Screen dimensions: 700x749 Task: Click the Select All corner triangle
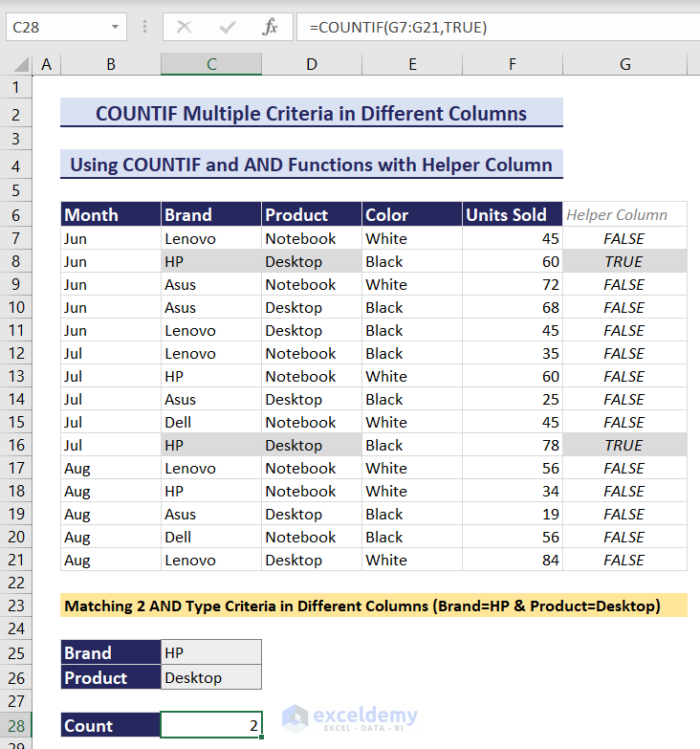pos(20,64)
